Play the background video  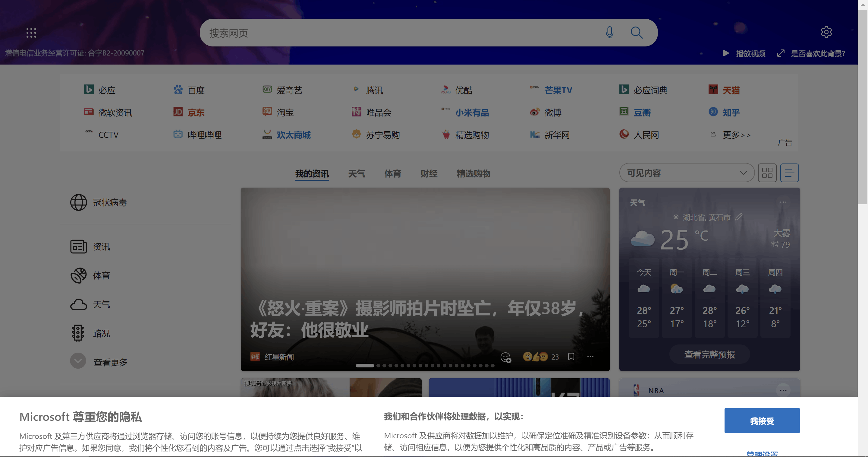745,54
